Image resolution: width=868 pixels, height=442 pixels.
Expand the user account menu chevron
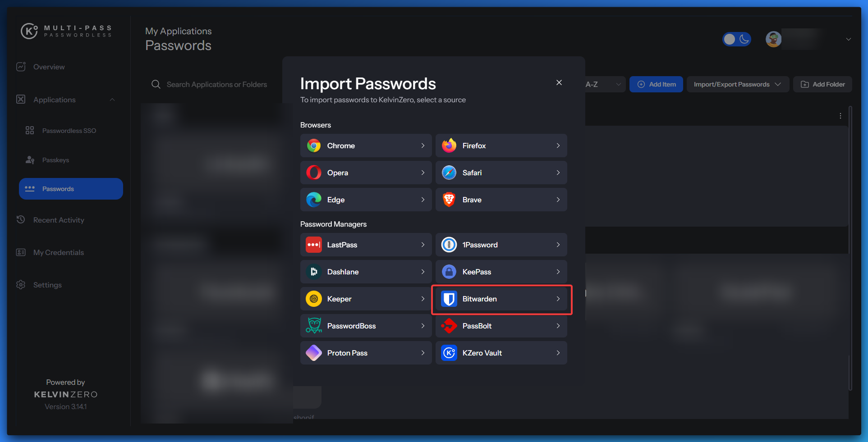coord(848,39)
